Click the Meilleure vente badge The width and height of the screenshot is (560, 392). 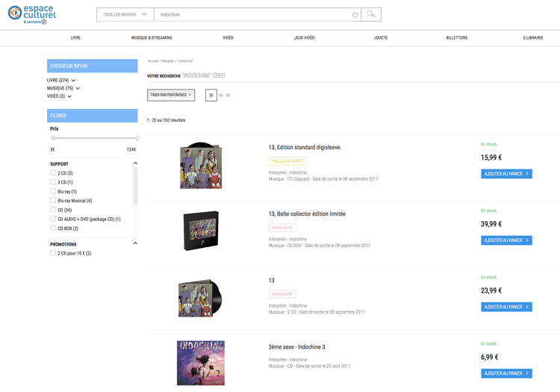287,161
